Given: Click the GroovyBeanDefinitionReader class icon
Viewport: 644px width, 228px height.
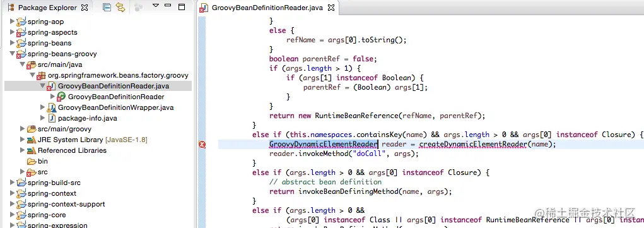Looking at the screenshot, I should point(61,97).
